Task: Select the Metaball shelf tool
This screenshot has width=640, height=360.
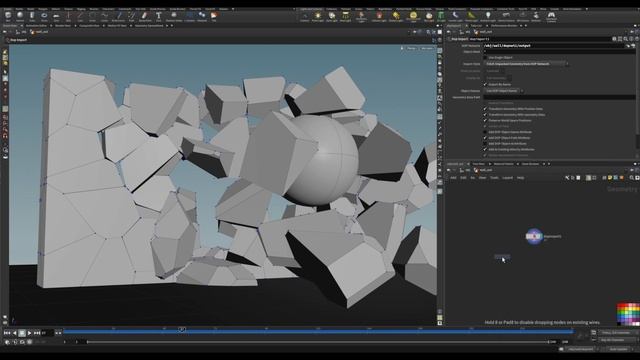Action: (202, 16)
